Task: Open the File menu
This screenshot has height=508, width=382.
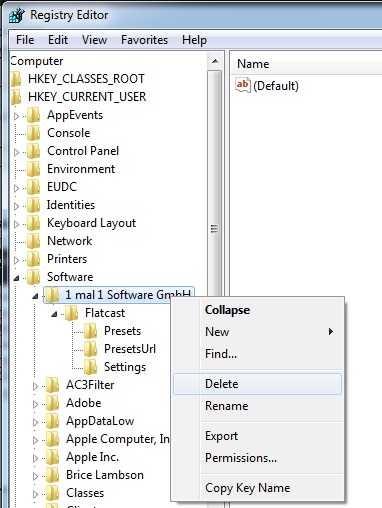Action: click(x=25, y=40)
